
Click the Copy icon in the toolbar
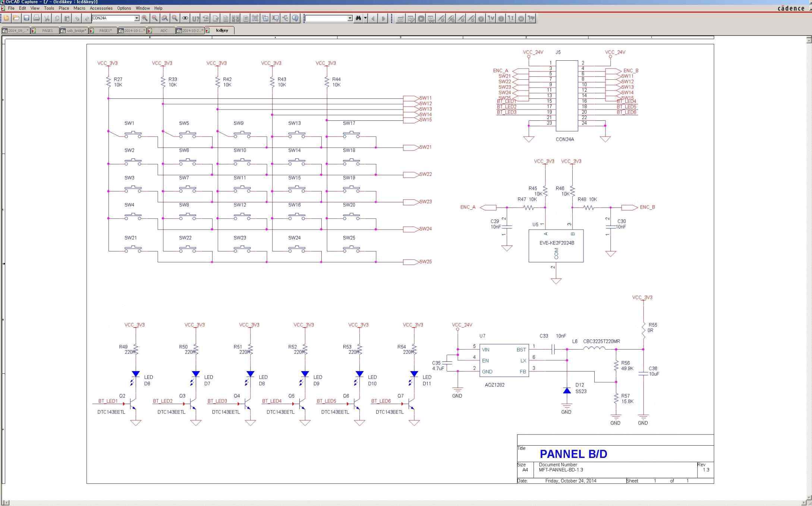[57, 18]
